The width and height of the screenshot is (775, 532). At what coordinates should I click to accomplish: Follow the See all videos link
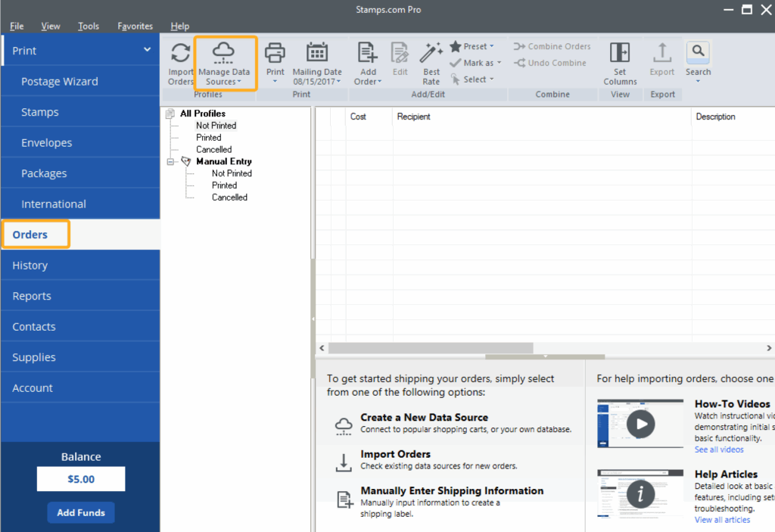(719, 450)
